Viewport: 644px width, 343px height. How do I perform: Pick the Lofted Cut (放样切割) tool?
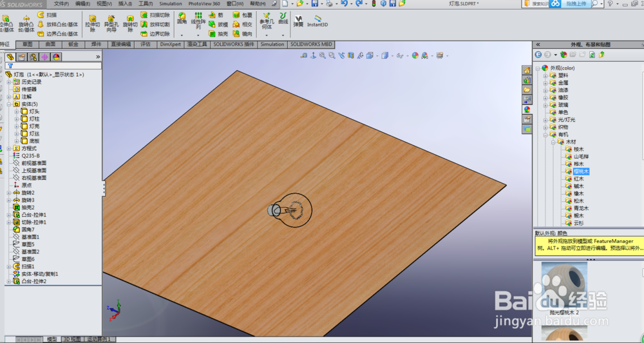(x=155, y=24)
